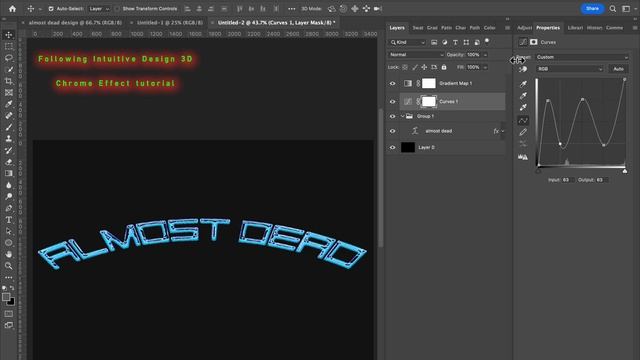Select the Crop tool
Screen dimensions: 640x360
(x=9, y=81)
